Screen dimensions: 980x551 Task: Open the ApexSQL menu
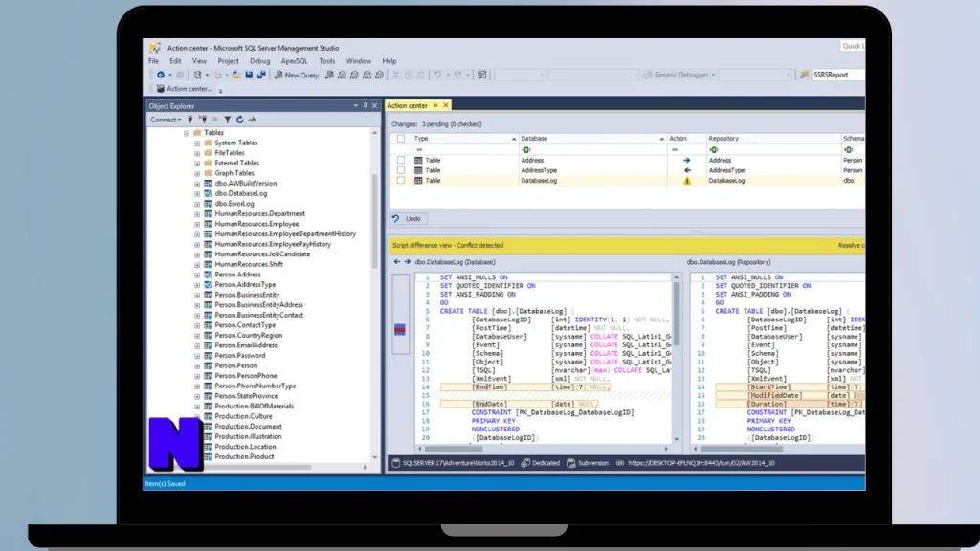pyautogui.click(x=294, y=61)
